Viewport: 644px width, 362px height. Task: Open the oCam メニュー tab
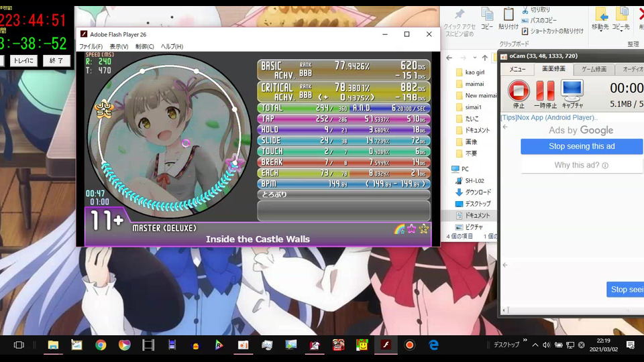tap(517, 69)
